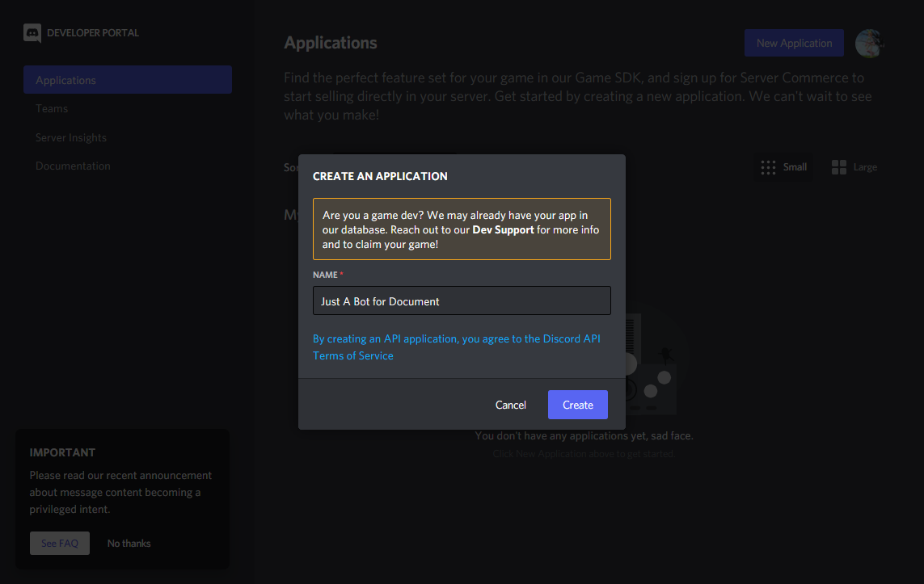The width and height of the screenshot is (924, 584).
Task: Click Create to make the application
Action: pos(577,405)
